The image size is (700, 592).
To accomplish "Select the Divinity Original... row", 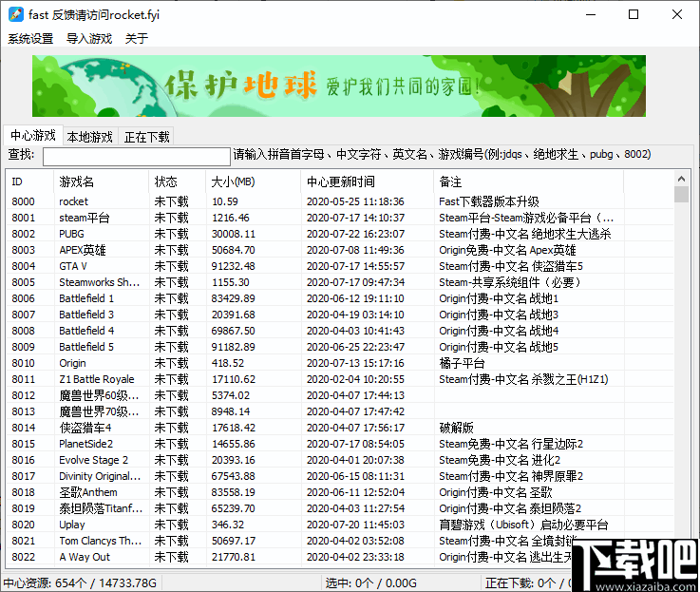I will [x=340, y=476].
